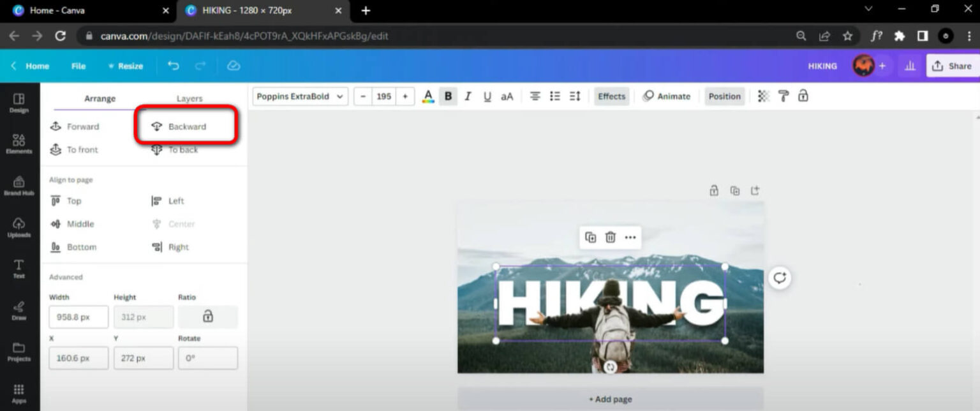The image size is (980, 411).
Task: Open the analytics insights icon
Action: pos(910,66)
